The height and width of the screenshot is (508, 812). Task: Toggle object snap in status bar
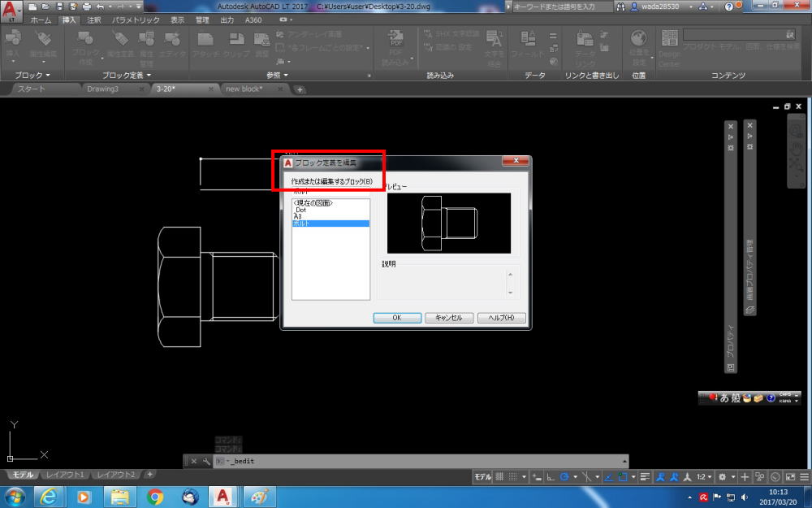623,477
